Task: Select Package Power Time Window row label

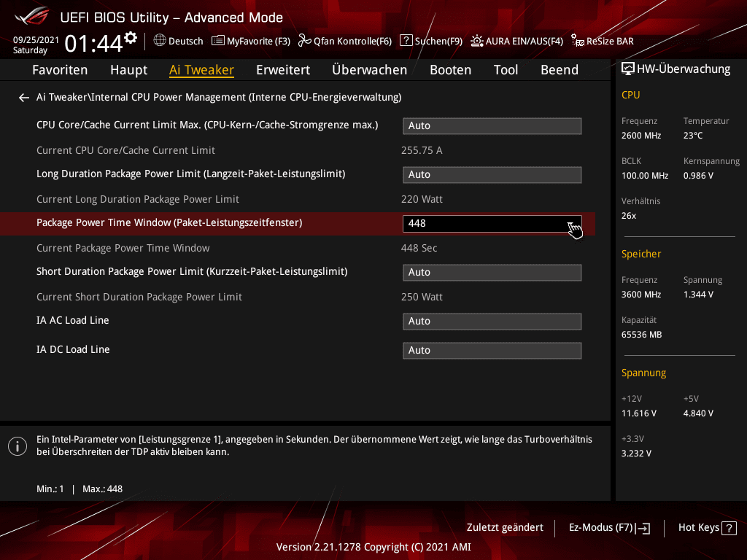Action: coord(169,223)
